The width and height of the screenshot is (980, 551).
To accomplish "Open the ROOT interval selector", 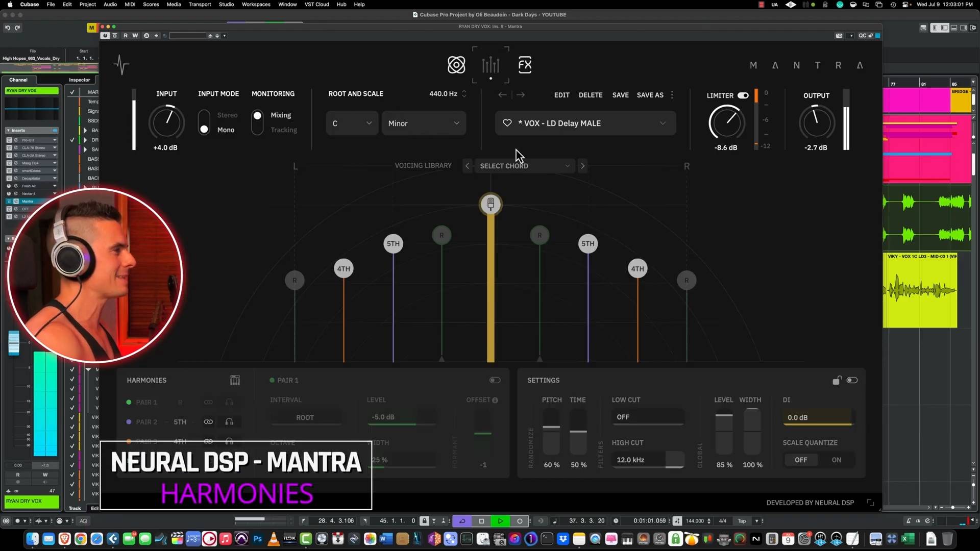I will [305, 417].
